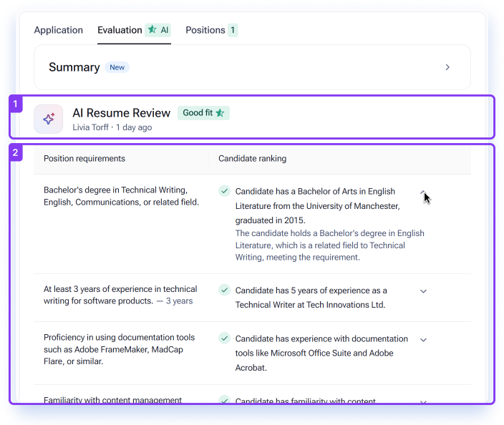Click the 3 years of experience requirement
This screenshot has height=425, width=504.
(120, 295)
